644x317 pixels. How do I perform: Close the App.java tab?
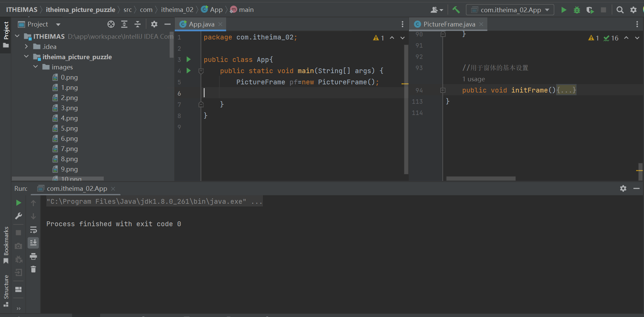pos(220,24)
